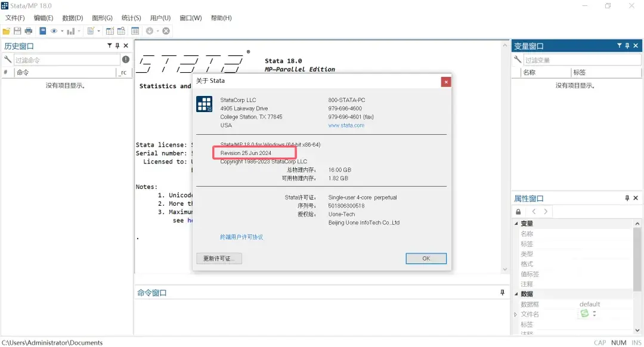Viewport: 644px width, 347px height.
Task: Pin the Command window with pushpin icon
Action: coord(502,292)
